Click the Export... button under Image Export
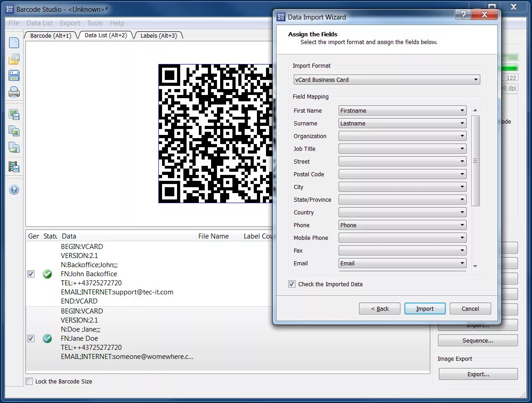 (x=478, y=374)
